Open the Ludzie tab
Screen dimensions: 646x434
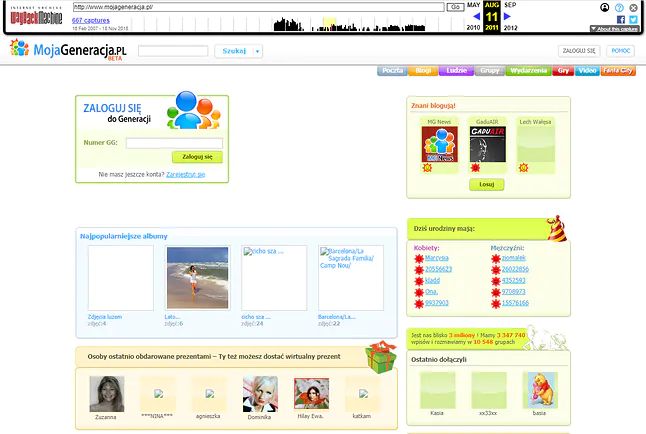point(456,70)
